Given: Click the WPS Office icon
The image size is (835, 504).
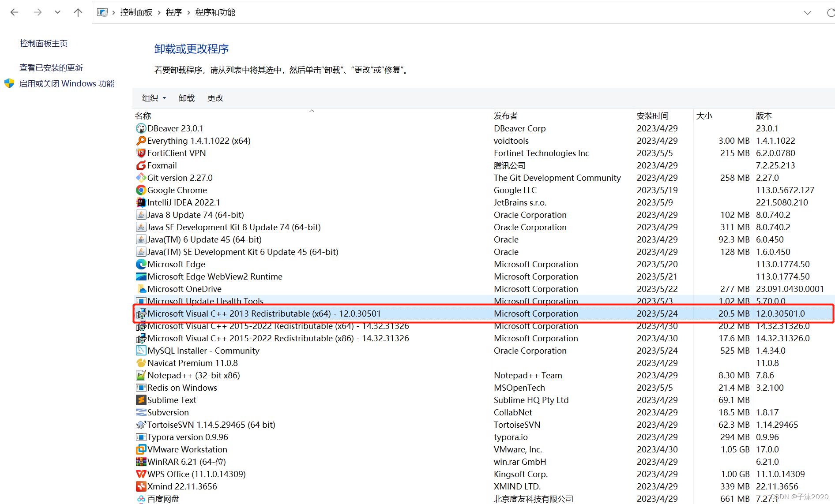Looking at the screenshot, I should point(141,474).
